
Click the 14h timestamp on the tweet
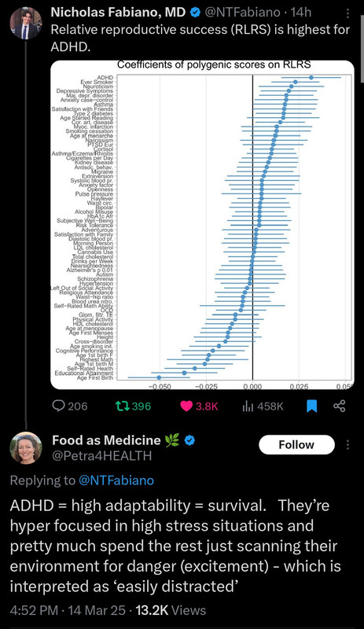[x=301, y=13]
